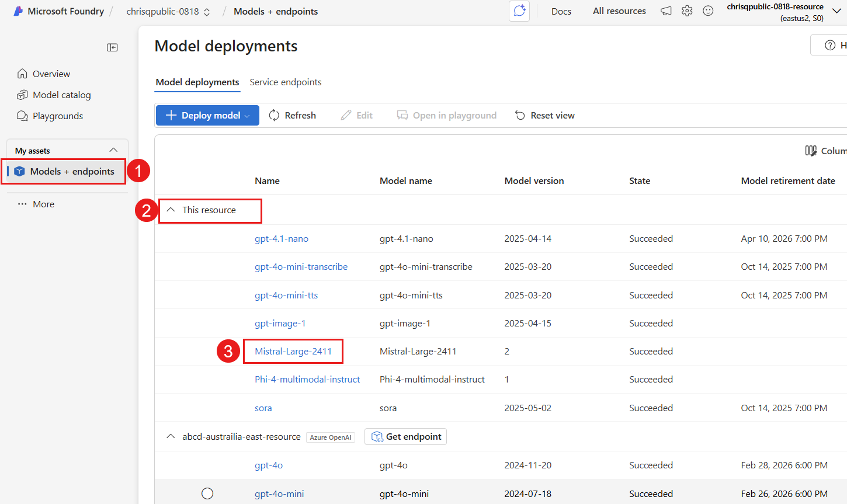
Task: Open the gpt-image-1 deployment link
Action: 280,323
